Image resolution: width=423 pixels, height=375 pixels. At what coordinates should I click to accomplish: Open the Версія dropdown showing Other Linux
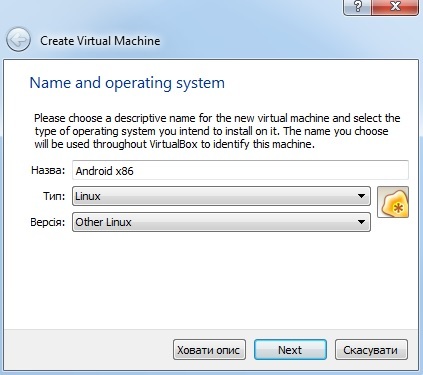(x=221, y=222)
